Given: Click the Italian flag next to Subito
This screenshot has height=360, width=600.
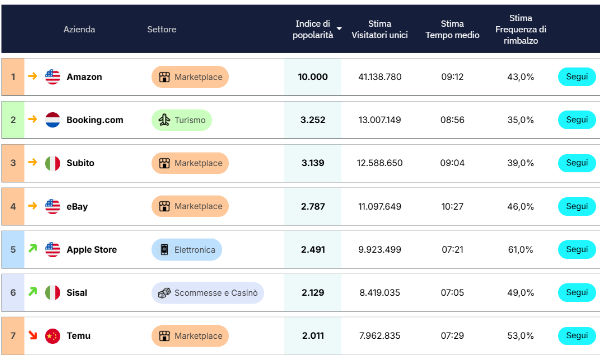Looking at the screenshot, I should pyautogui.click(x=52, y=163).
